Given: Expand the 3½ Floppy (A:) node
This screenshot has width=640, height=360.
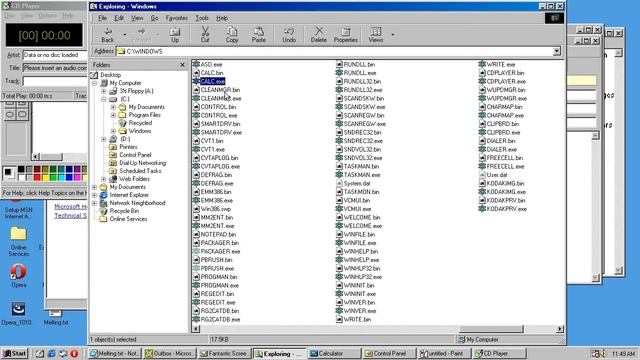Looking at the screenshot, I should (x=104, y=91).
